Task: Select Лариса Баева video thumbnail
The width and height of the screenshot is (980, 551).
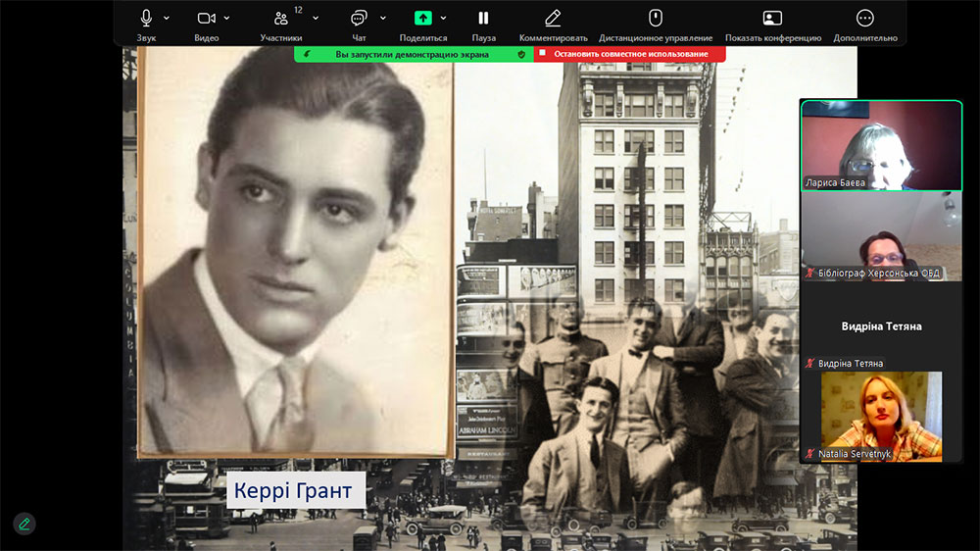Action: (881, 146)
